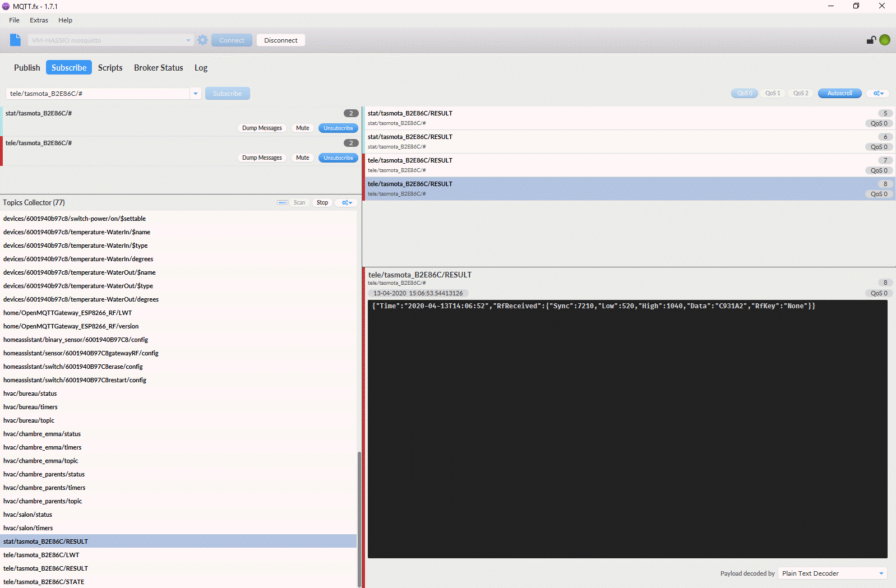This screenshot has height=588, width=896.
Task: Select QoS 1 level
Action: (x=772, y=94)
